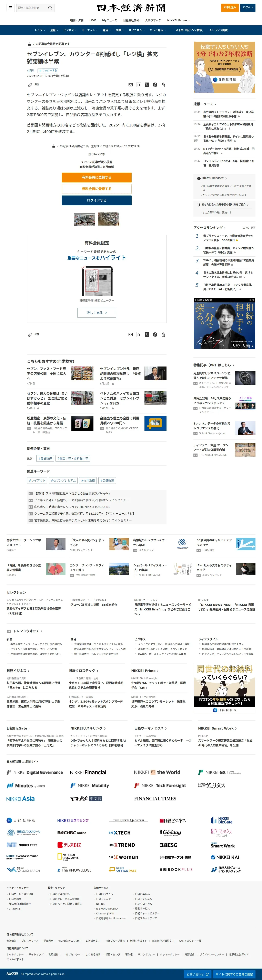Expand the 経済 navigation dropdown
Screen dimensions: 262x980
click(x=106, y=30)
